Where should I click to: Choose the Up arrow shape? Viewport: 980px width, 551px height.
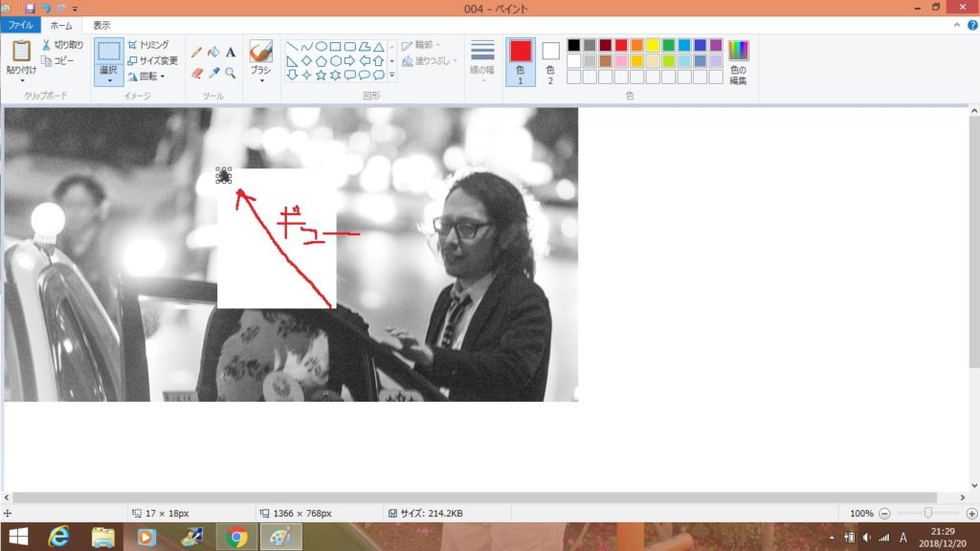(378, 61)
